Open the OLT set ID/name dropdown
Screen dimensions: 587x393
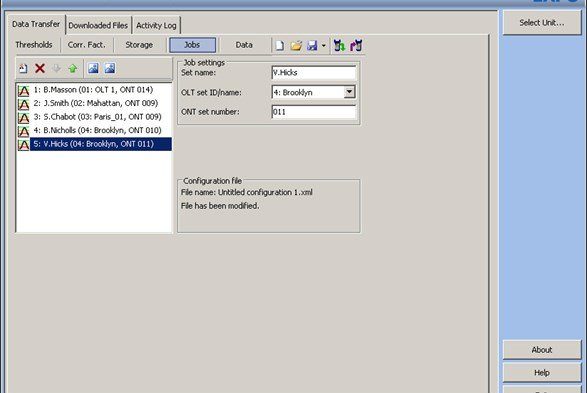[349, 92]
